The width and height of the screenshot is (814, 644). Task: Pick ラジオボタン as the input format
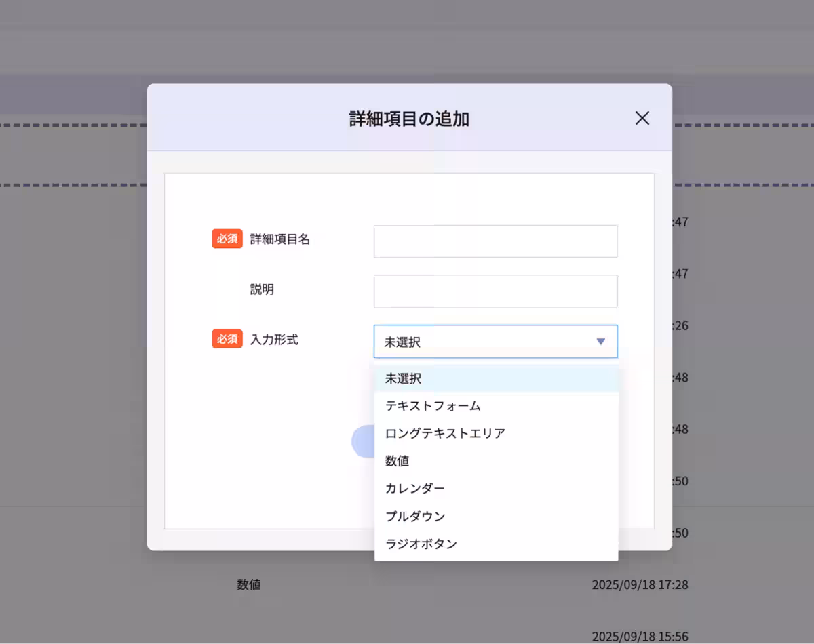coord(421,543)
